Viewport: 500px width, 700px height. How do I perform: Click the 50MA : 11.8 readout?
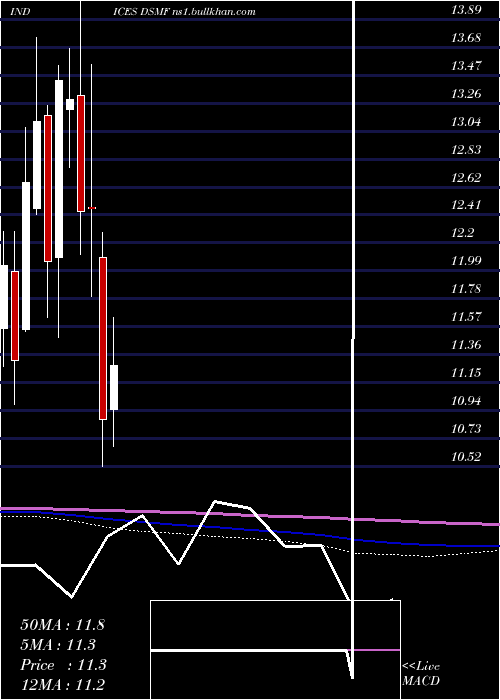pyautogui.click(x=62, y=625)
